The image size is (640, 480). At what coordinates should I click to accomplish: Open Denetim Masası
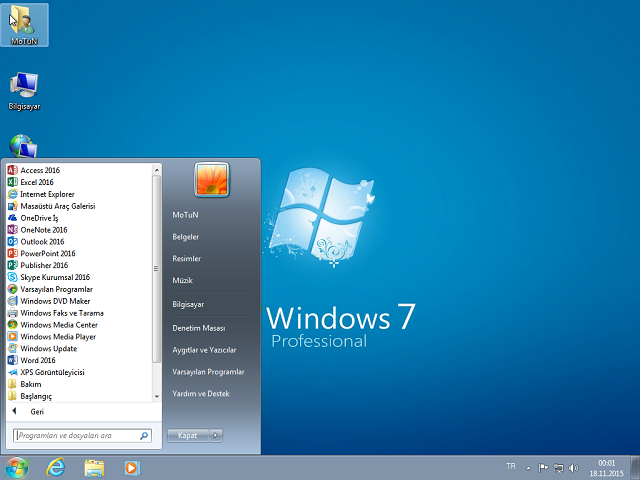coord(199,328)
